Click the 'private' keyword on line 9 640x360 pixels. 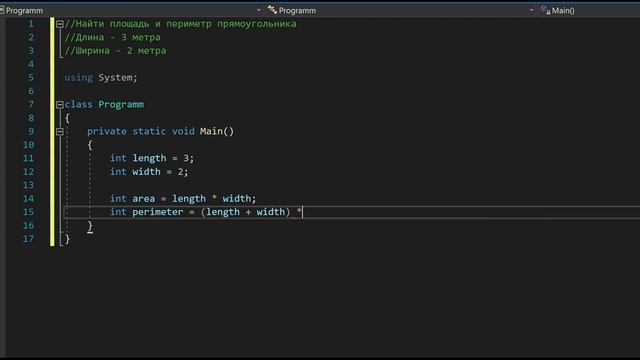pos(107,131)
